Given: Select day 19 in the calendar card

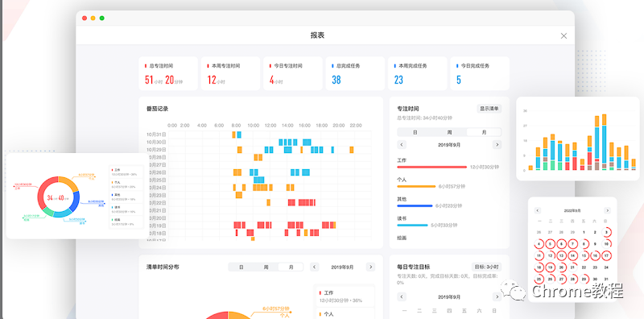Looking at the screenshot, I should (550, 267).
